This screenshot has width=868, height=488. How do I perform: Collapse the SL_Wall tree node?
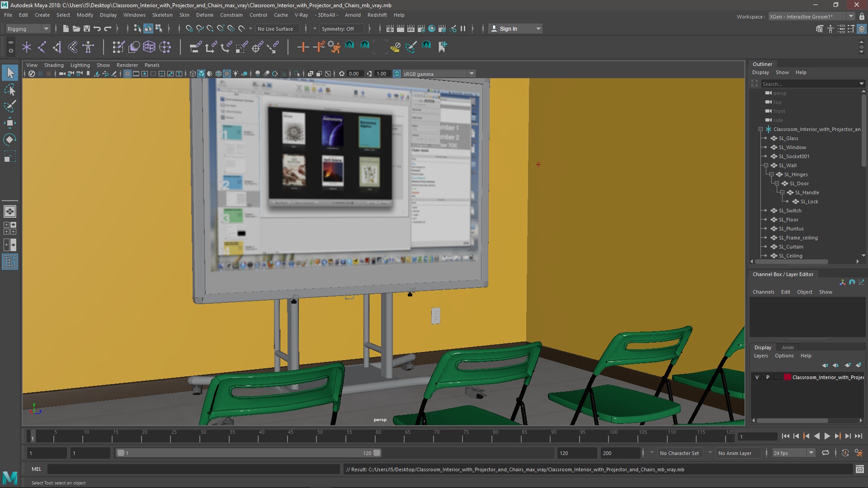[x=766, y=165]
